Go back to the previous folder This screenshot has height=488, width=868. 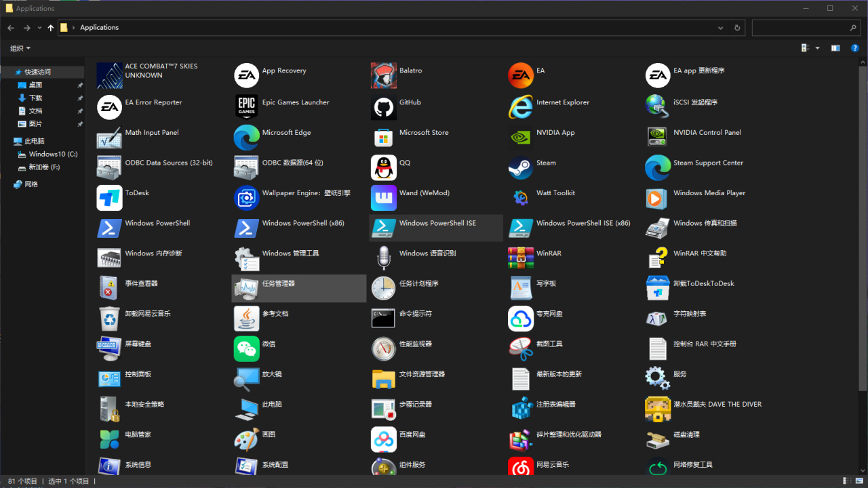11,28
